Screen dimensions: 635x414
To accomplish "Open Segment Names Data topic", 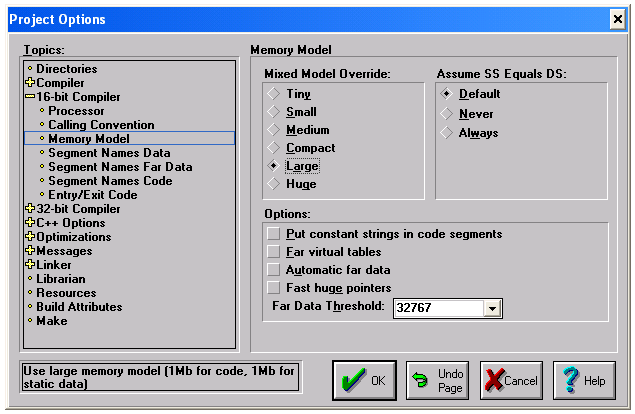I will pyautogui.click(x=109, y=153).
